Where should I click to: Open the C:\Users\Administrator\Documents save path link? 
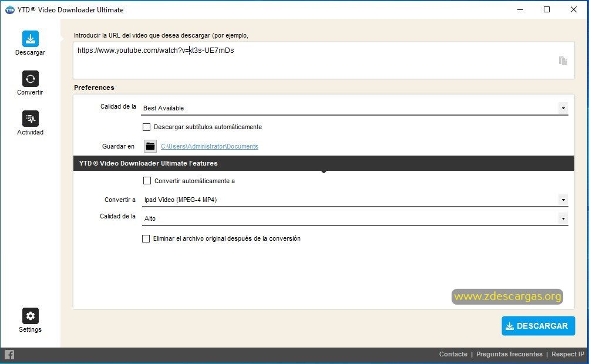210,147
